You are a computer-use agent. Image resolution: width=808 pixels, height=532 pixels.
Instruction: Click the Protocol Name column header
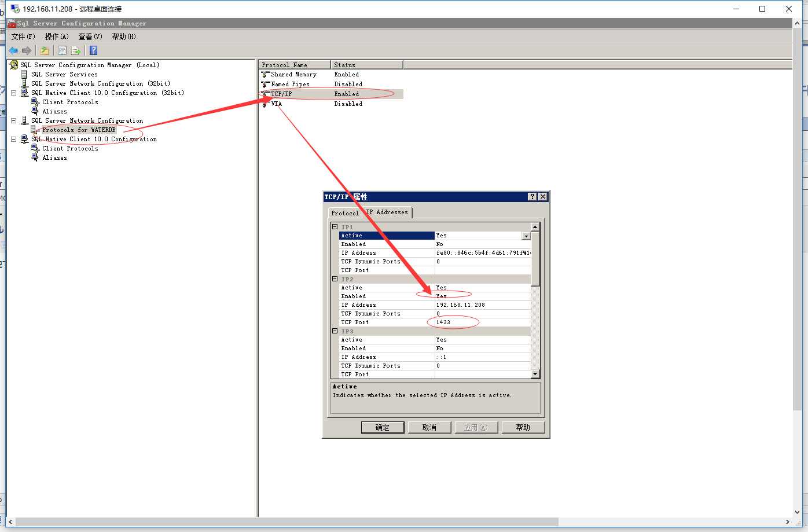pyautogui.click(x=295, y=65)
